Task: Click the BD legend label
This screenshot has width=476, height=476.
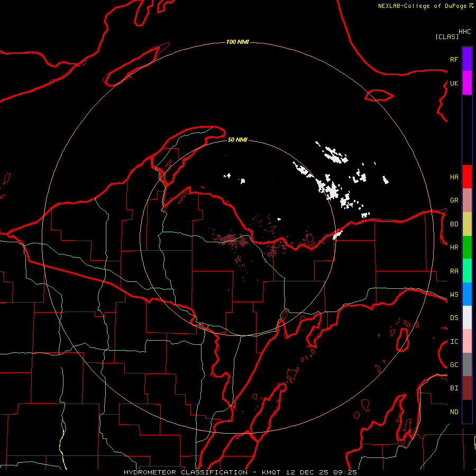Action: [x=454, y=224]
